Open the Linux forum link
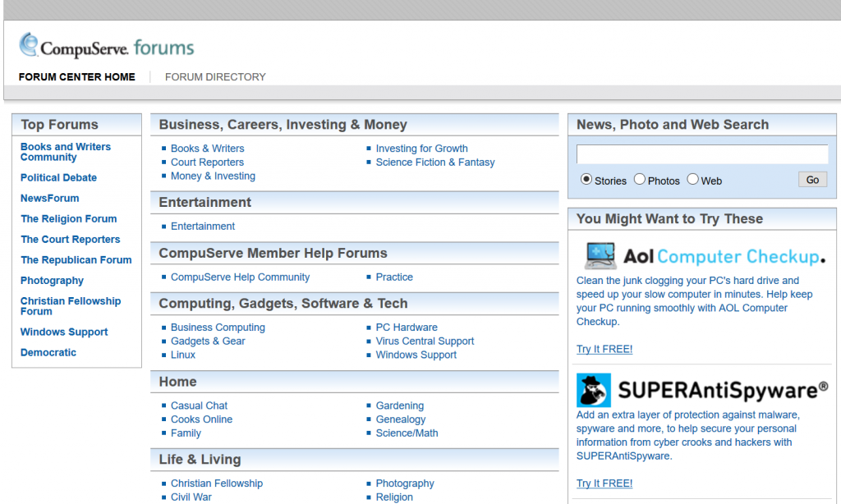The height and width of the screenshot is (504, 841). pos(183,355)
